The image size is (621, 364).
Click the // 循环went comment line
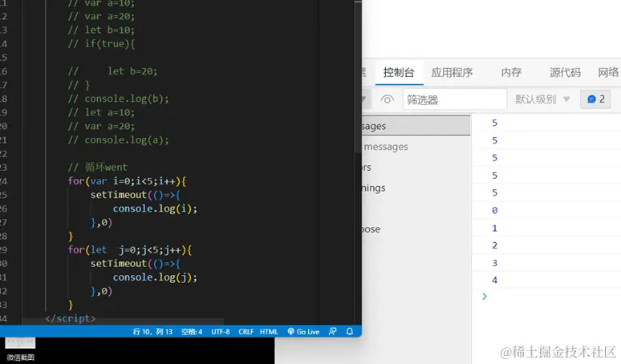pos(97,168)
